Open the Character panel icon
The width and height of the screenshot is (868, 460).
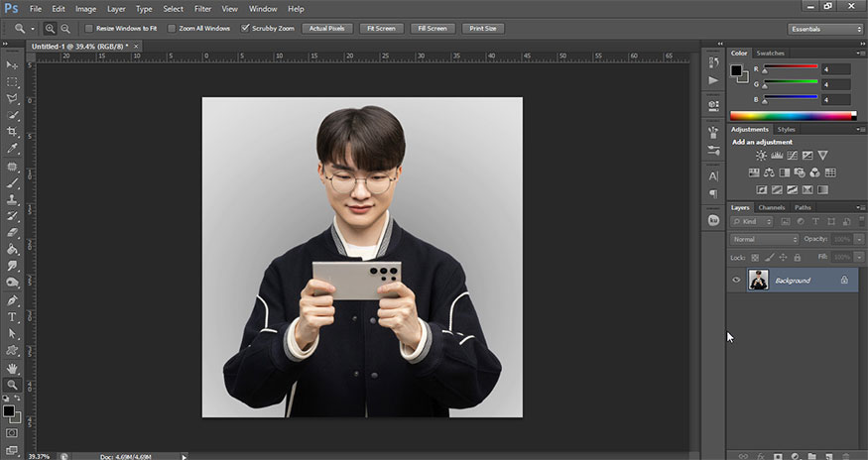(x=713, y=175)
